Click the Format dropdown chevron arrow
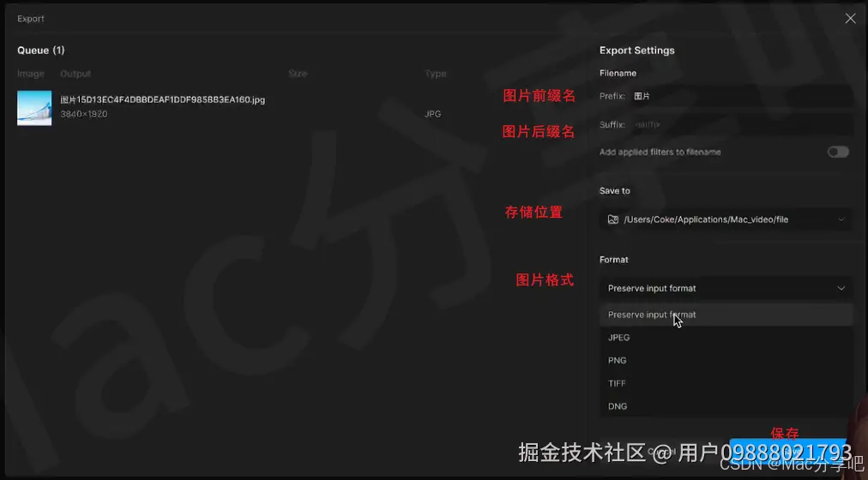The width and height of the screenshot is (868, 480). pyautogui.click(x=841, y=288)
